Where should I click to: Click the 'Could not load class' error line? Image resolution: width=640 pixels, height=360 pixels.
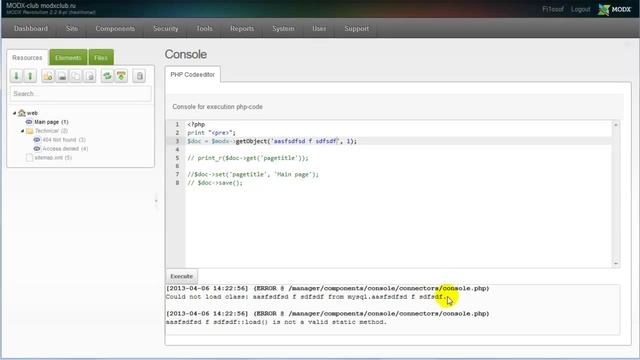click(x=306, y=297)
